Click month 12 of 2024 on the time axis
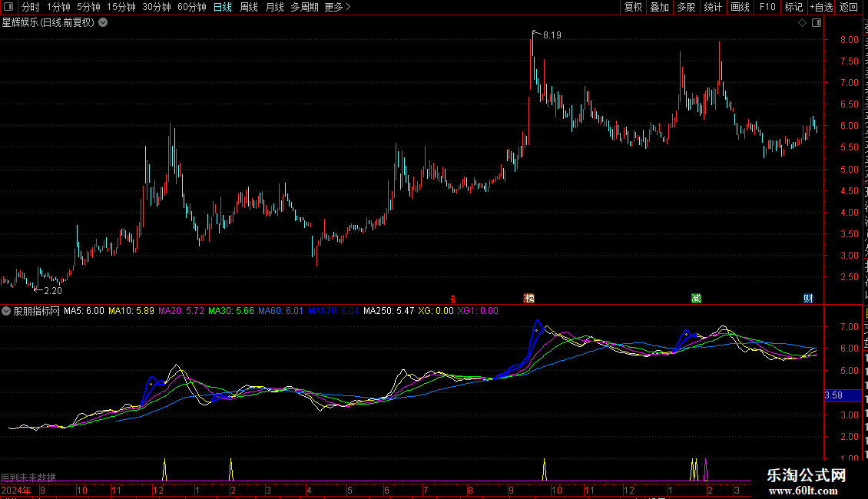 [x=157, y=491]
